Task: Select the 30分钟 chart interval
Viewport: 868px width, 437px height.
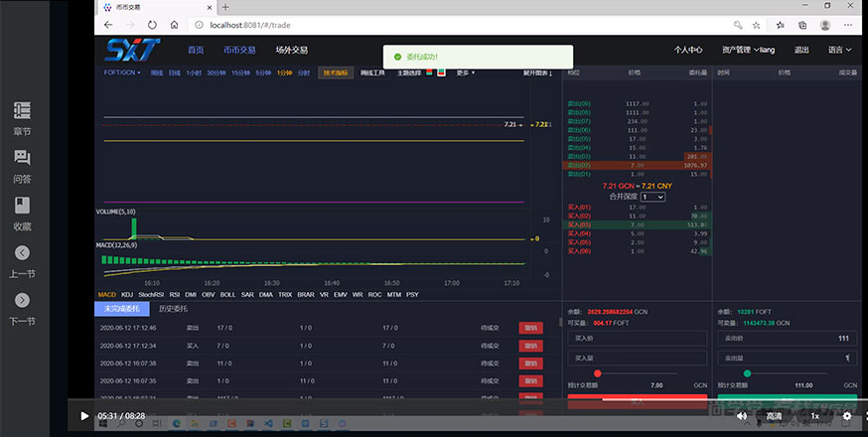Action: 217,73
